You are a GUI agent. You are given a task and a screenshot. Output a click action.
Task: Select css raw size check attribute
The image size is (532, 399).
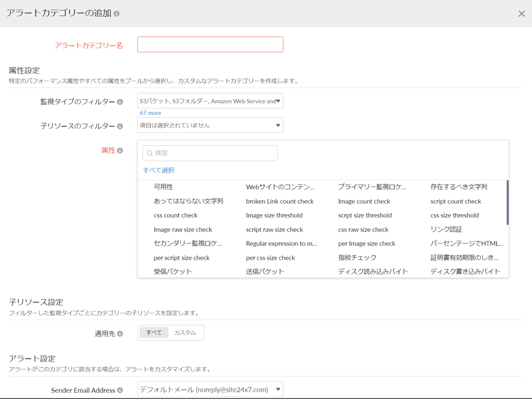(363, 230)
